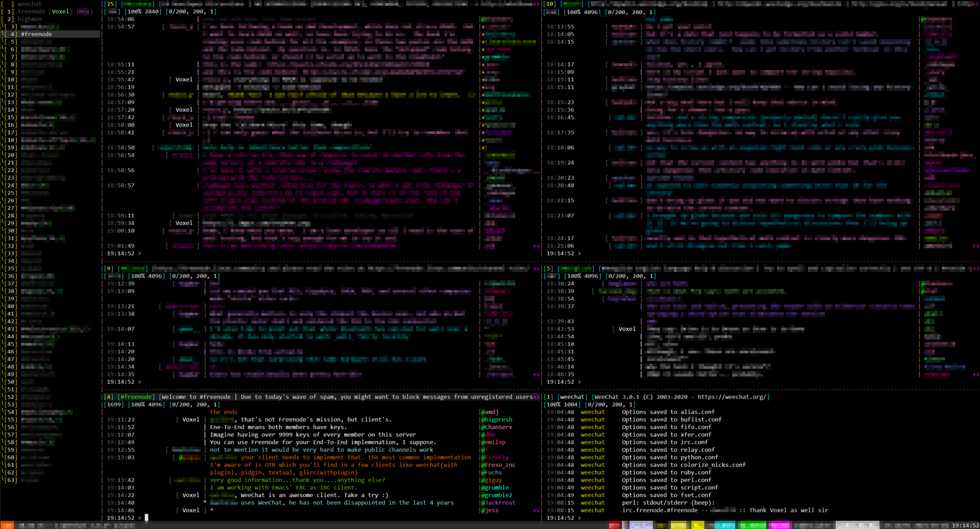Screen dimensions: 980x529
Task: Click the magenta block in bottom bar
Action: 779,525
